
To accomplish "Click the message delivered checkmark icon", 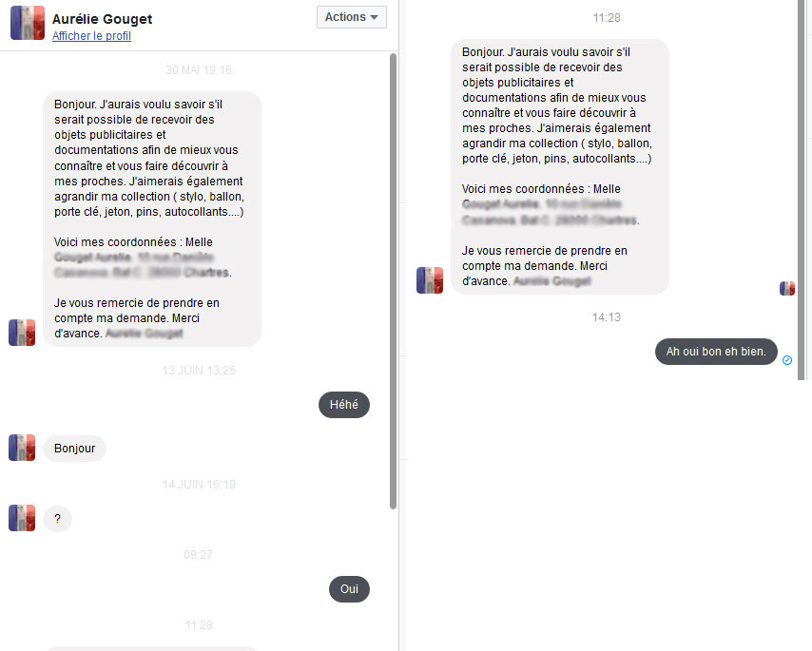I will point(787,360).
